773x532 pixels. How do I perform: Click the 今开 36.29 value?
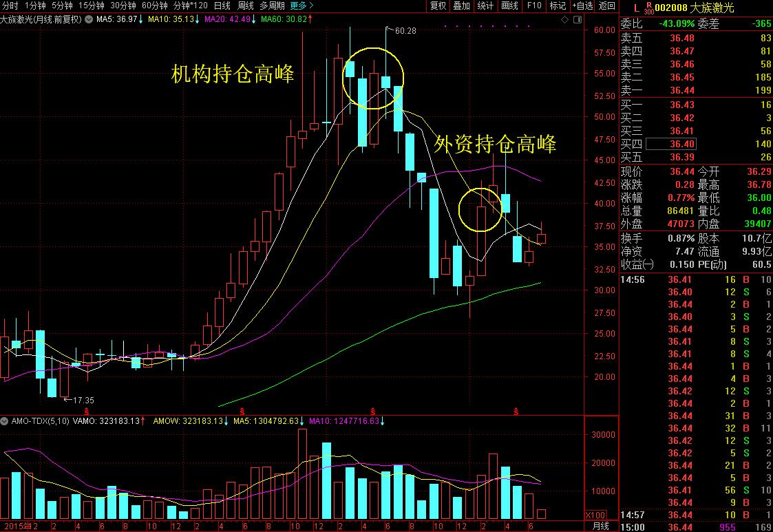click(759, 171)
